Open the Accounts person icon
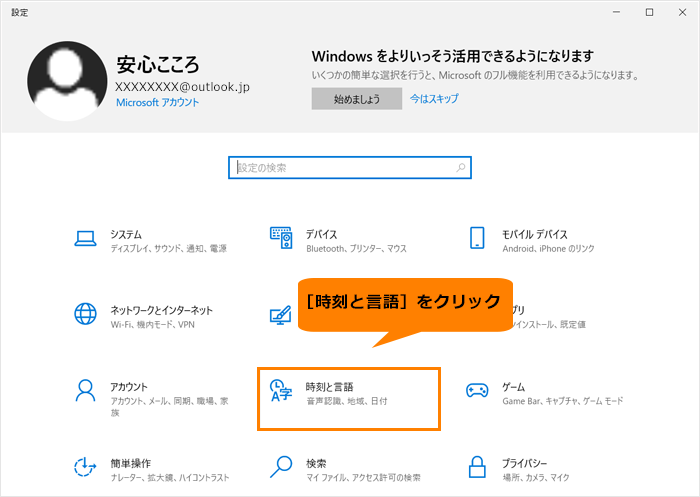This screenshot has height=497, width=700. coord(85,391)
